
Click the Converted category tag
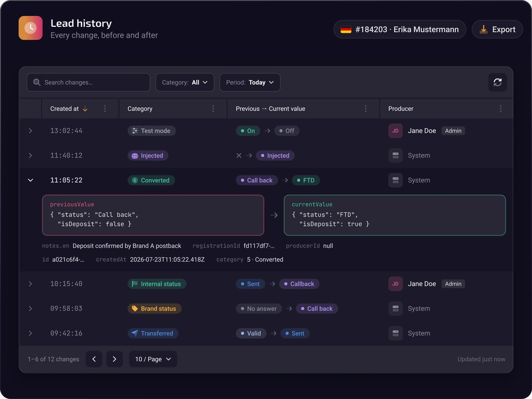coord(151,180)
